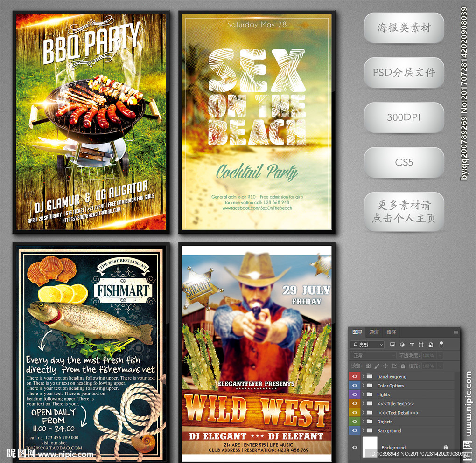Image resolution: width=476 pixels, height=463 pixels.
Task: Filter layers by adjustment layer icon
Action: pyautogui.click(x=402, y=345)
